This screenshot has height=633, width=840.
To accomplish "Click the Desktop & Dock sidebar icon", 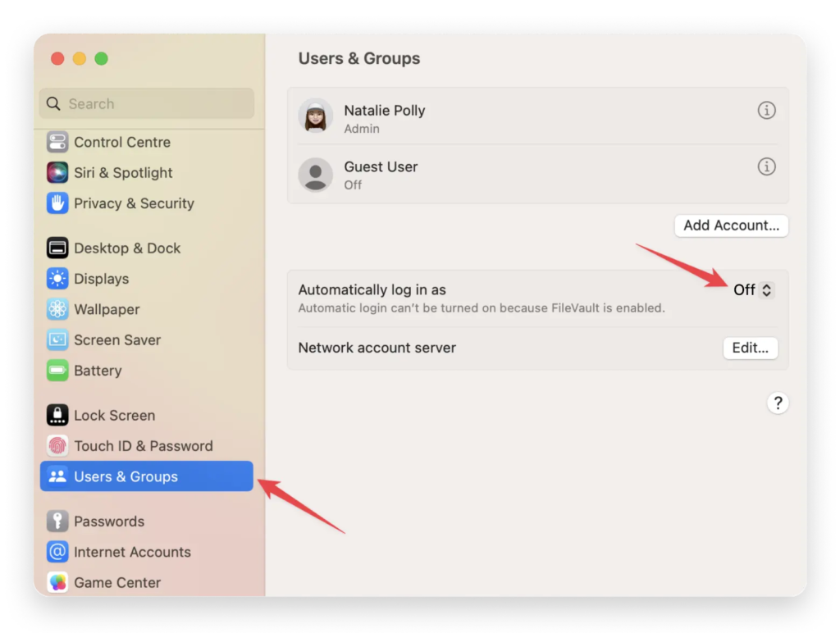I will [57, 248].
